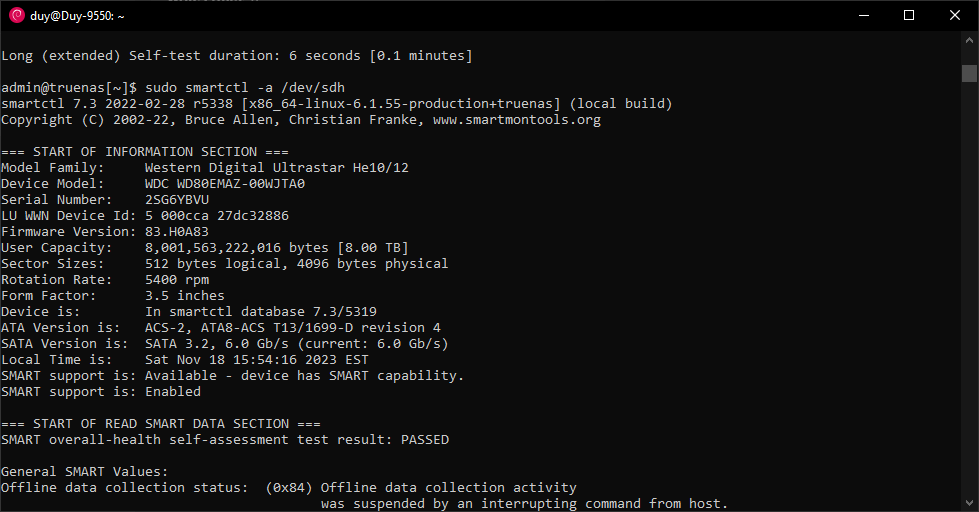This screenshot has height=512, width=979.
Task: Click the firmware version 83.H0A83
Action: pos(177,232)
